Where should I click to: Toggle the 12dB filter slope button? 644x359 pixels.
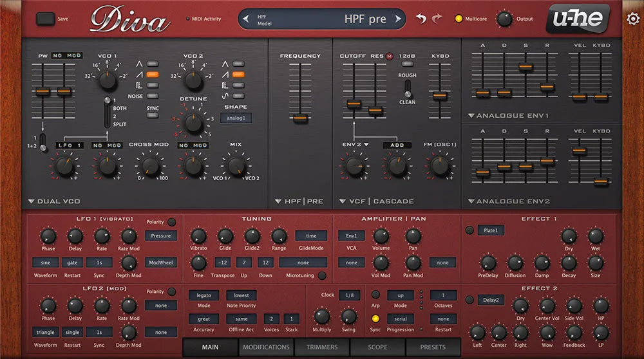pos(406,56)
